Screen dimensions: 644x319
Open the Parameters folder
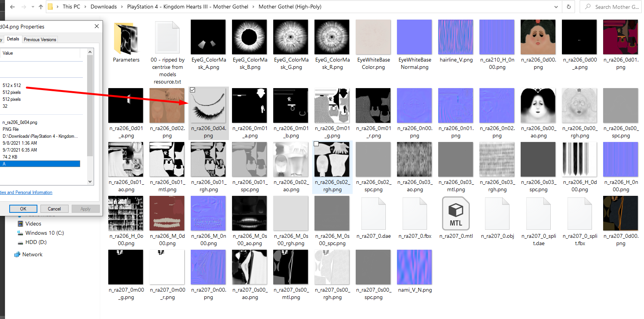pos(126,42)
